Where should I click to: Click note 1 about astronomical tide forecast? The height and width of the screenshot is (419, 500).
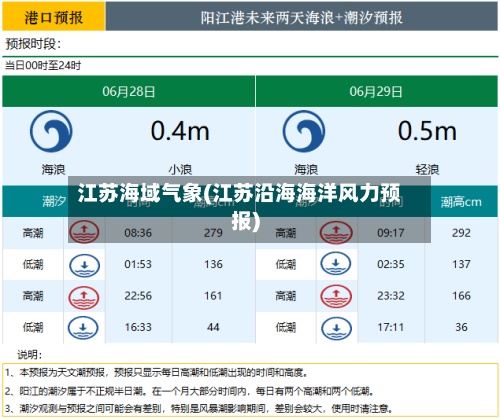[x=156, y=373]
